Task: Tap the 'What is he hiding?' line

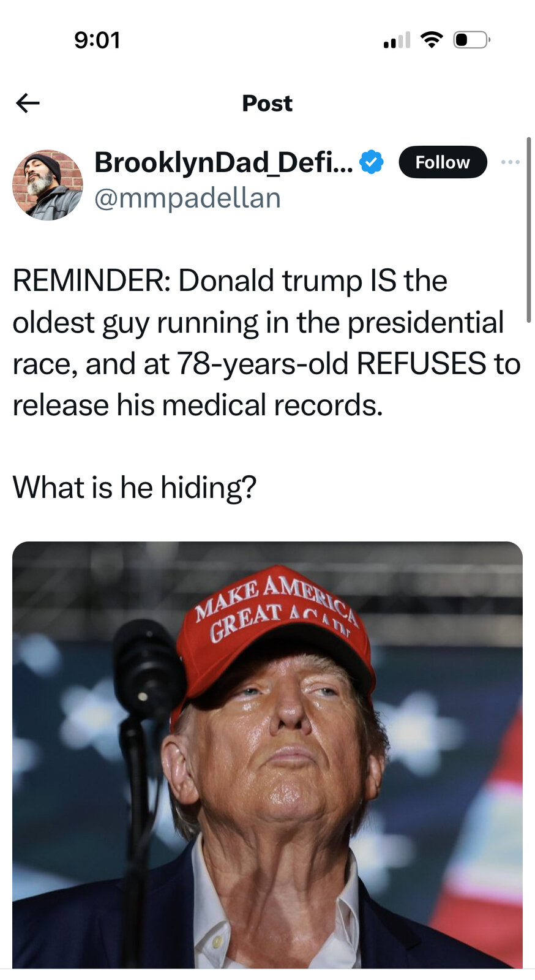Action: [135, 488]
